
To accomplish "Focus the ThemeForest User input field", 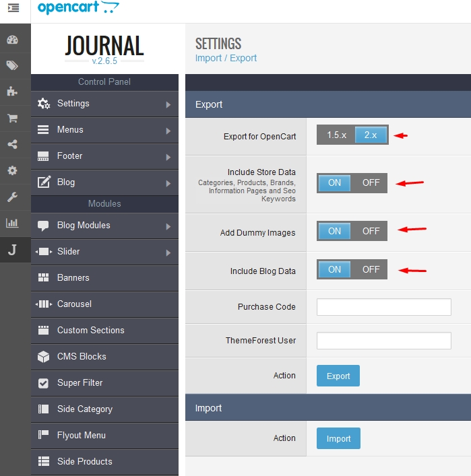I will click(384, 341).
